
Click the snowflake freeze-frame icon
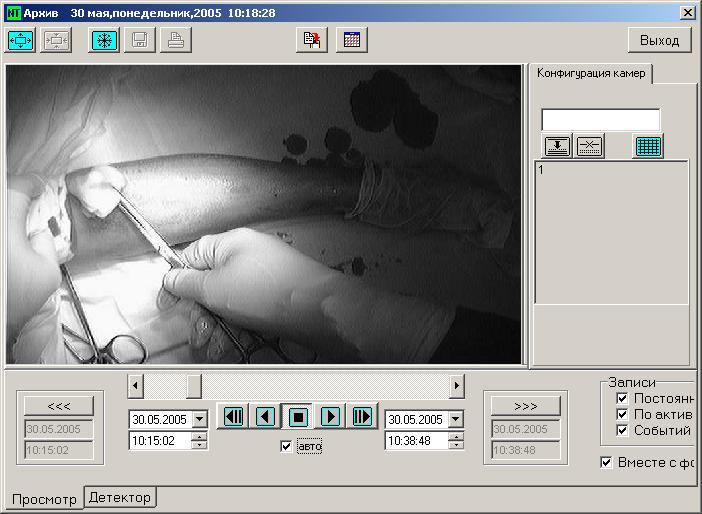coord(103,41)
